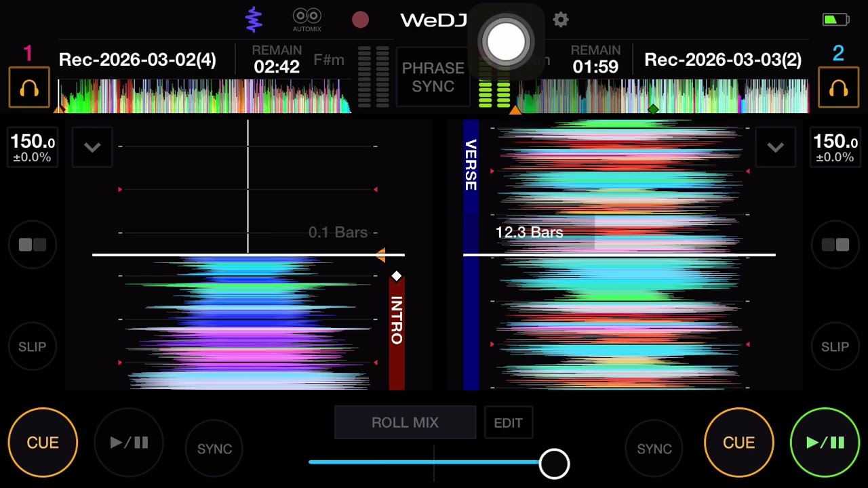Click the deck 1 number label
The width and height of the screenshot is (868, 488).
(x=28, y=54)
